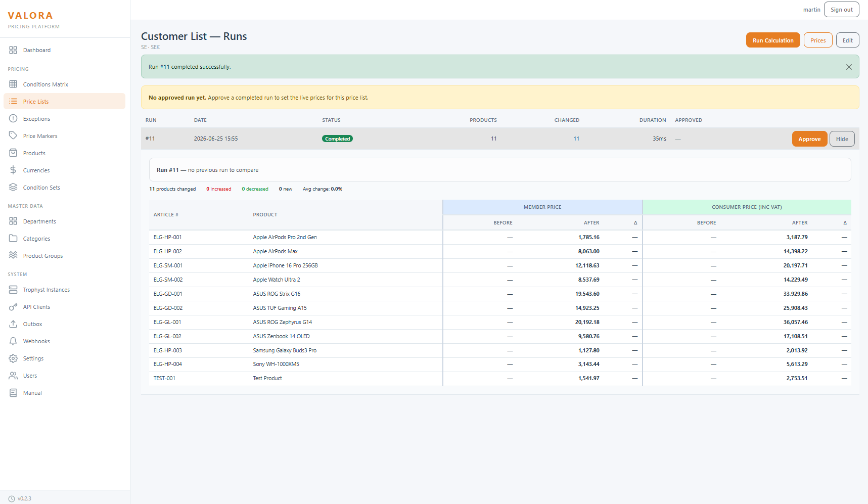The image size is (868, 504).
Task: Click the 0 increased counter
Action: point(218,189)
